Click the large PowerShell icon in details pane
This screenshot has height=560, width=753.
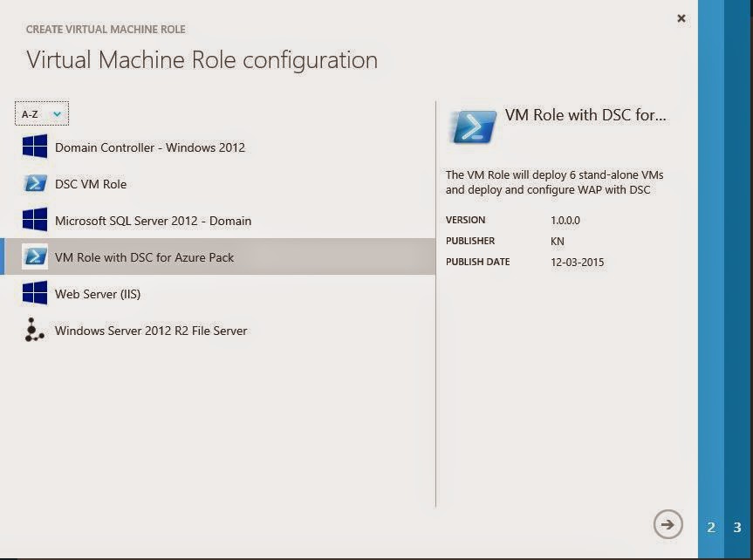pyautogui.click(x=474, y=126)
